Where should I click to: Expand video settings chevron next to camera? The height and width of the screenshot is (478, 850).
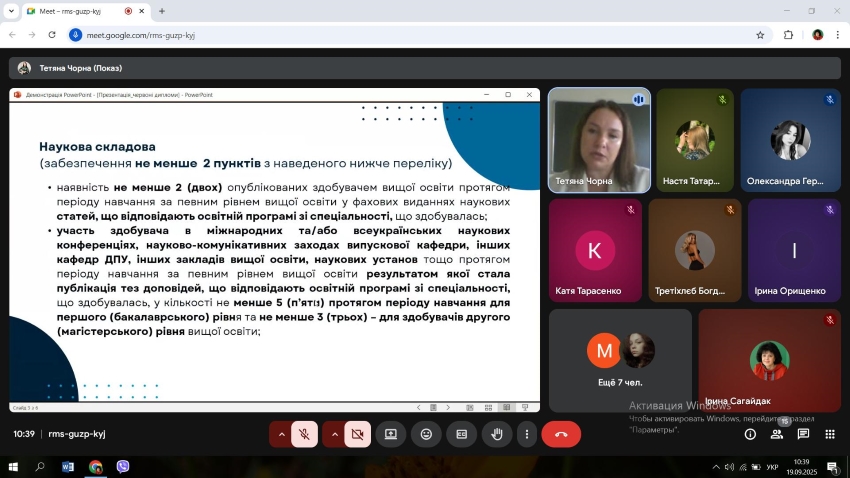[x=333, y=434]
